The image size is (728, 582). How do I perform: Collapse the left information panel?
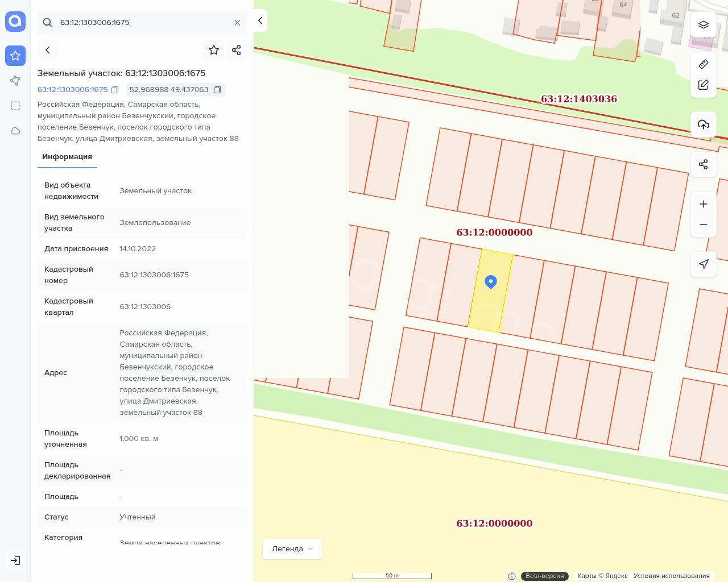point(260,21)
